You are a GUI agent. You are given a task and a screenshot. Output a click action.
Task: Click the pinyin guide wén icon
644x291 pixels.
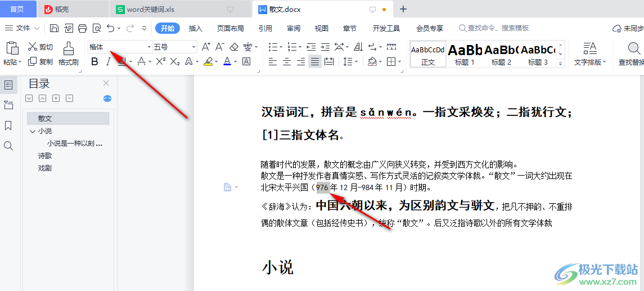(247, 47)
